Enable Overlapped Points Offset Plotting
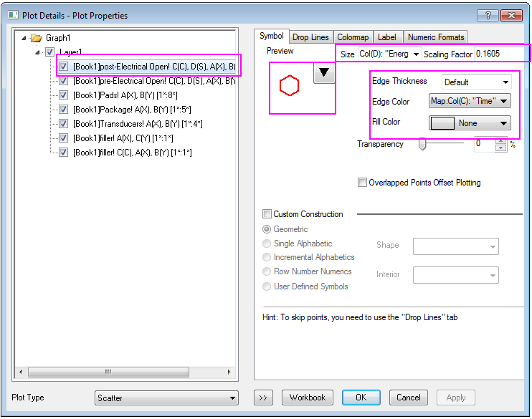The width and height of the screenshot is (532, 419). (362, 183)
